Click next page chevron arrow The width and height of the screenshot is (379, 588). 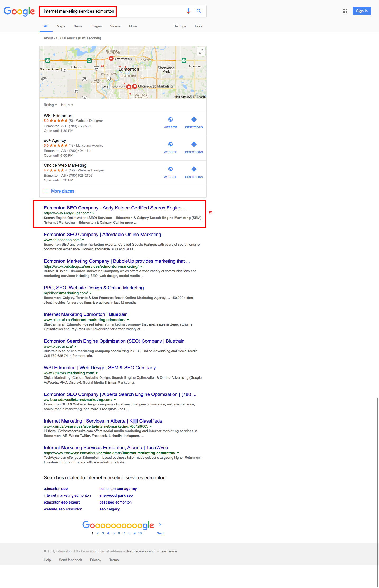pyautogui.click(x=160, y=525)
